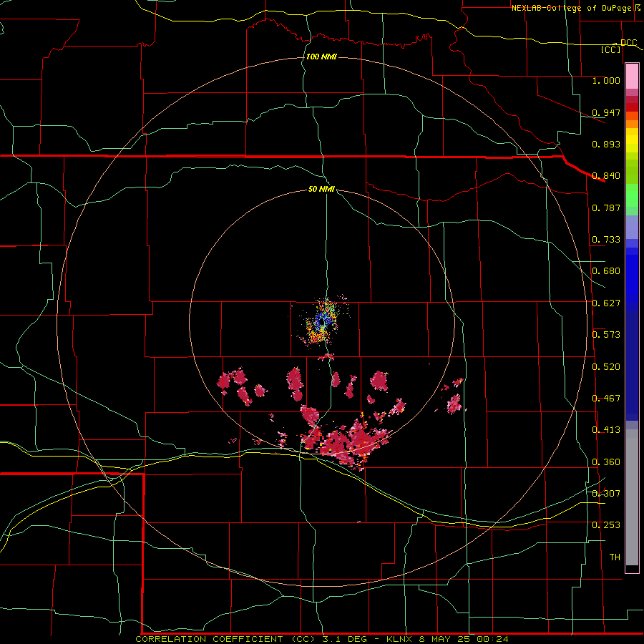Select the 0.840 scale value
The height and width of the screenshot is (644, 644).
pos(606,176)
